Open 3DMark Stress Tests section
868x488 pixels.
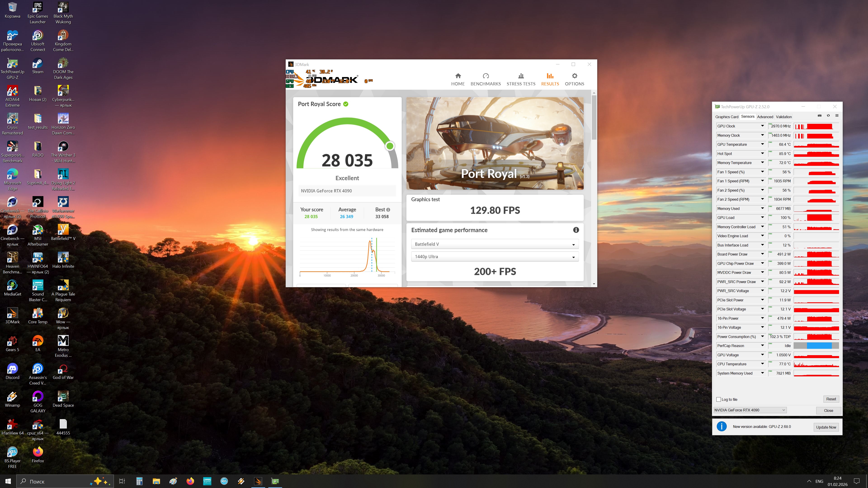click(521, 79)
